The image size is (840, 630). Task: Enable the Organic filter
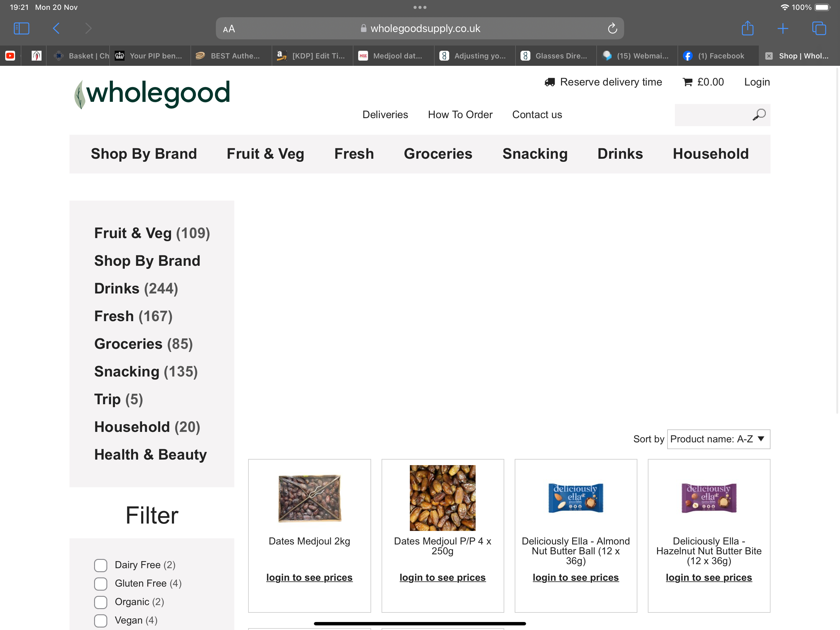[x=101, y=602]
